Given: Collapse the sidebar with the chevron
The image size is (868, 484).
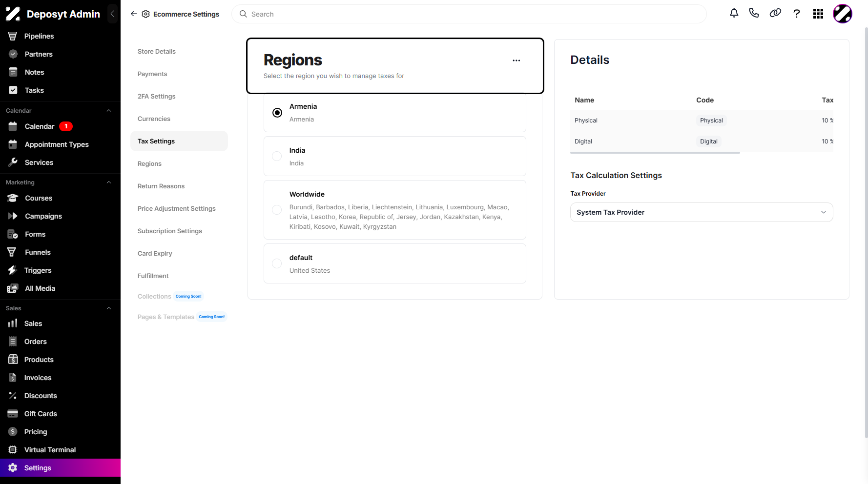Looking at the screenshot, I should (112, 14).
